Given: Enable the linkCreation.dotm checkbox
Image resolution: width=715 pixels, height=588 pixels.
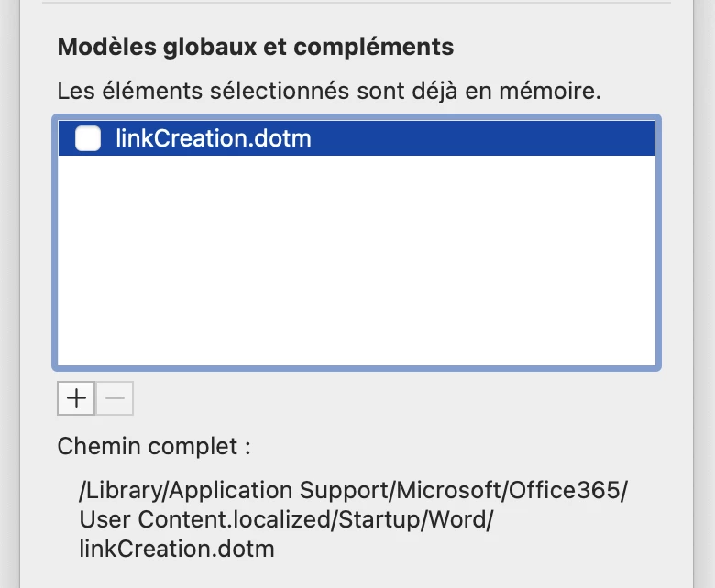Looking at the screenshot, I should point(88,138).
